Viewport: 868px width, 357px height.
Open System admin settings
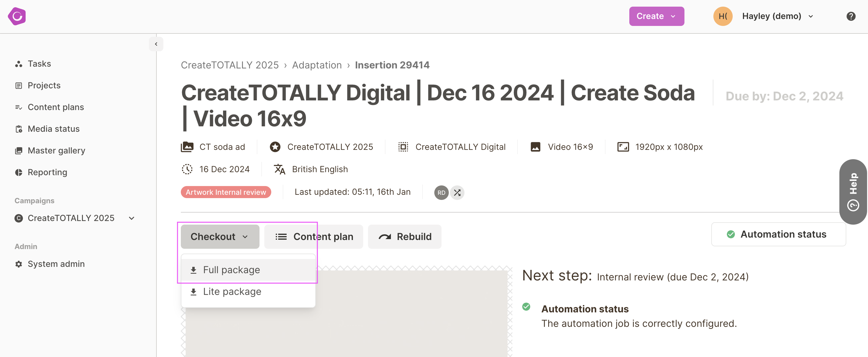tap(49, 264)
